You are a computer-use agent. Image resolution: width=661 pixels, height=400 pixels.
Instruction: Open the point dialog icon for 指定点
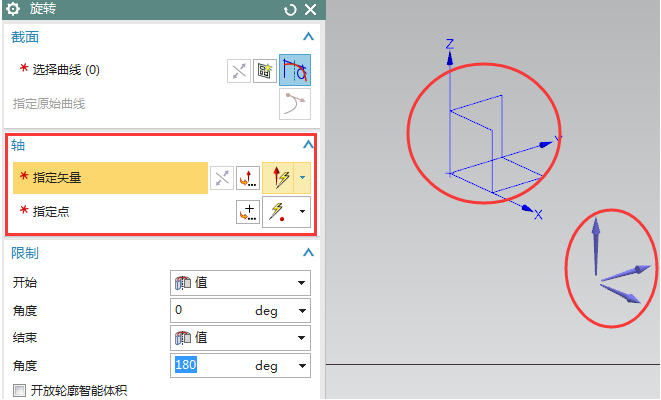[247, 212]
